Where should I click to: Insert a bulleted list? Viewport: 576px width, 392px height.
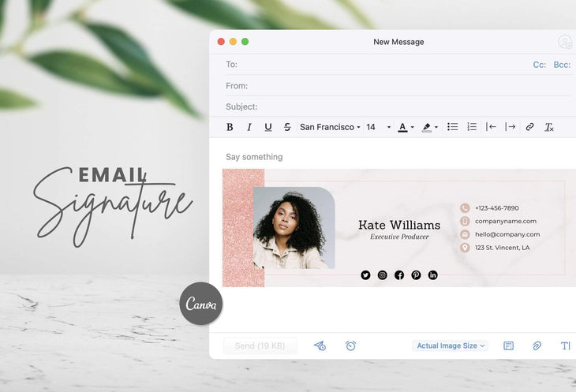[453, 127]
